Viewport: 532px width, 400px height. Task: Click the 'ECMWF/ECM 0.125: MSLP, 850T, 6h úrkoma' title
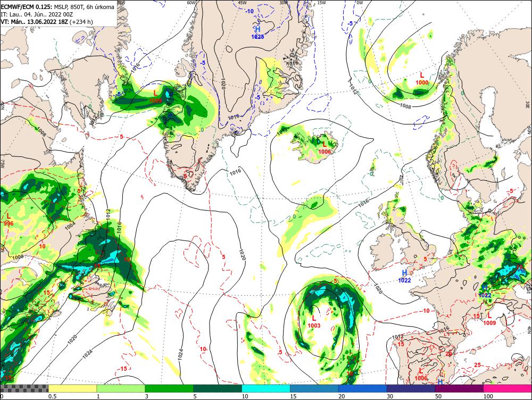[x=57, y=7]
